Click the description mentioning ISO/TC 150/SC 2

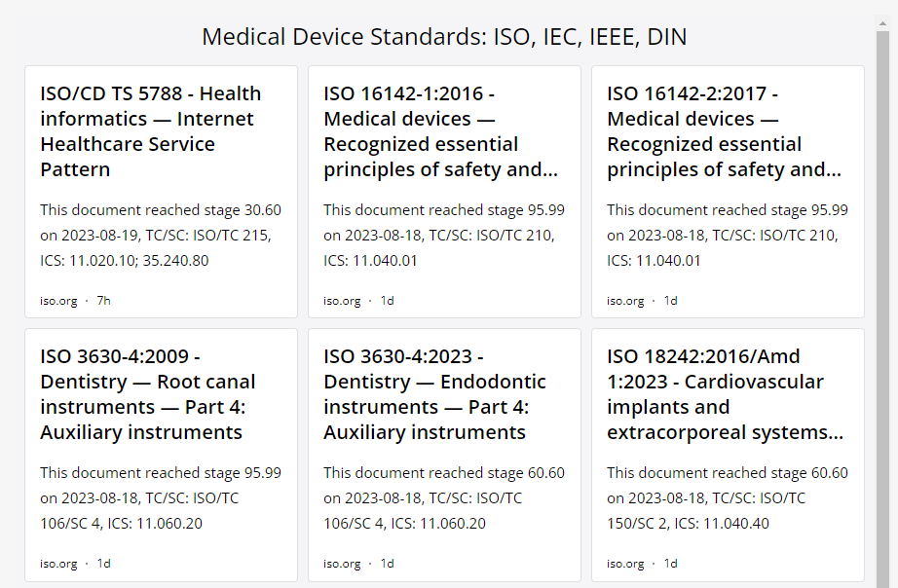pyautogui.click(x=728, y=497)
